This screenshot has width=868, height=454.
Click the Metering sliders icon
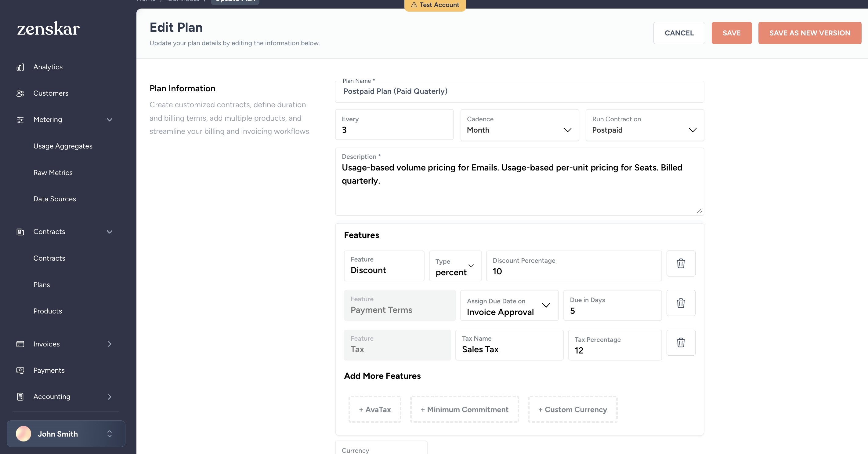tap(20, 119)
